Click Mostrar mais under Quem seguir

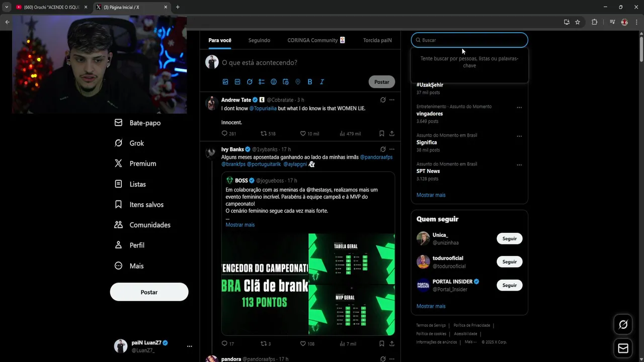pos(431,306)
